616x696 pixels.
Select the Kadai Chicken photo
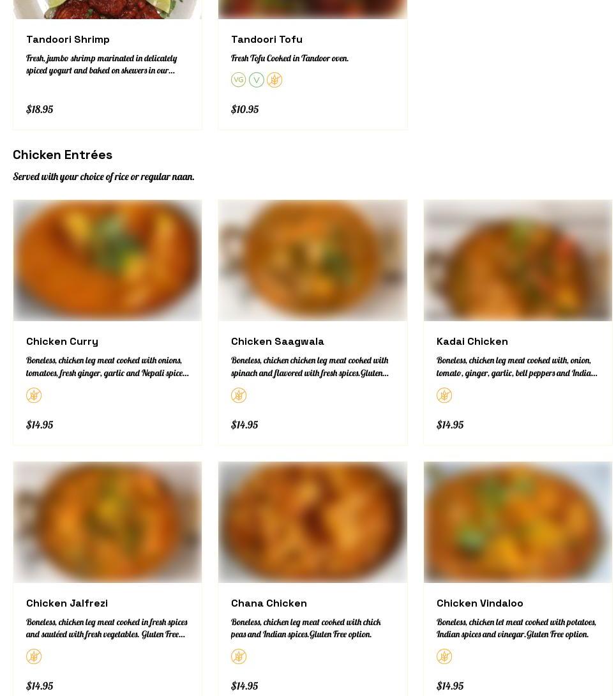(x=518, y=261)
